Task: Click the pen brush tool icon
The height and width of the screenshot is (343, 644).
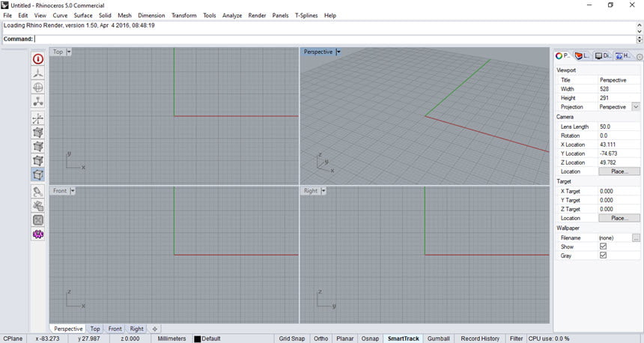Action: (37, 192)
